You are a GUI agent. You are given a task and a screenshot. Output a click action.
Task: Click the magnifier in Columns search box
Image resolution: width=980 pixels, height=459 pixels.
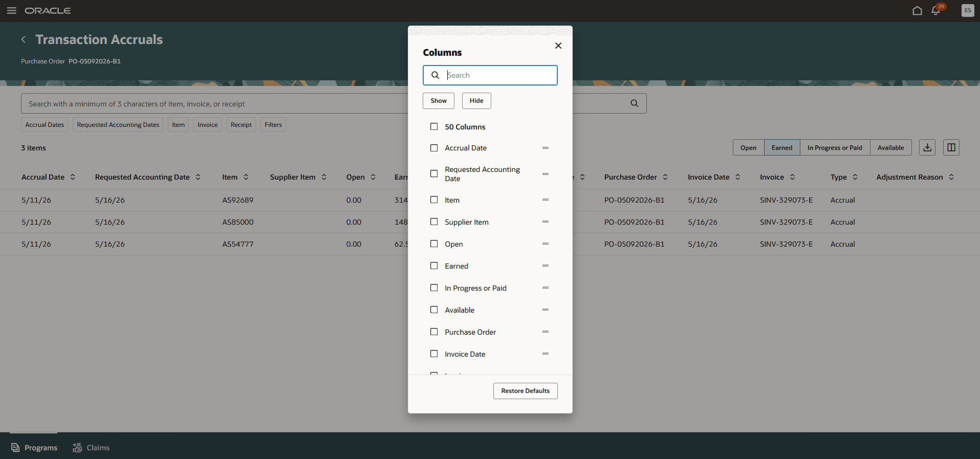tap(435, 75)
